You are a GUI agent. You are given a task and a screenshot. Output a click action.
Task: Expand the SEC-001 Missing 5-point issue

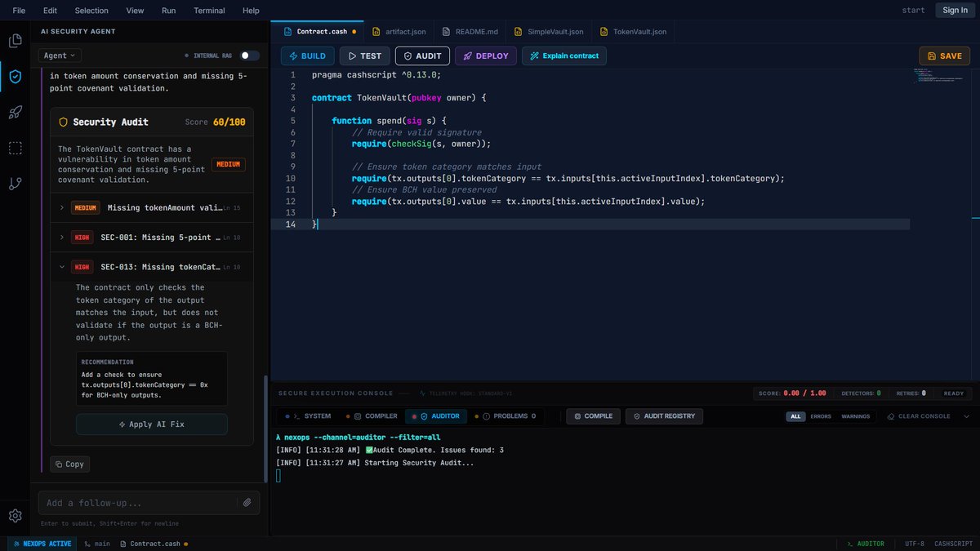(x=151, y=237)
